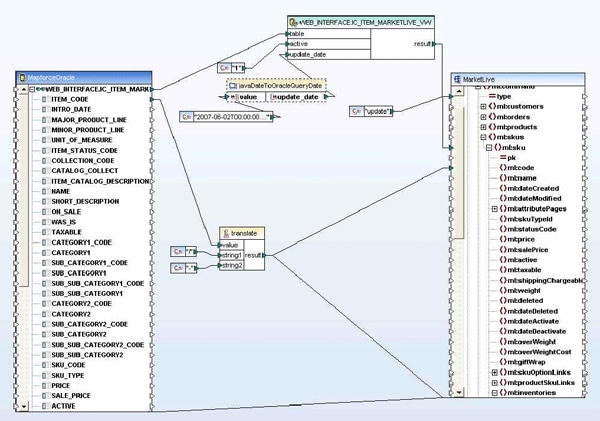Expand the ml:skuOptionLinks node
This screenshot has width=600, height=421.
(494, 372)
